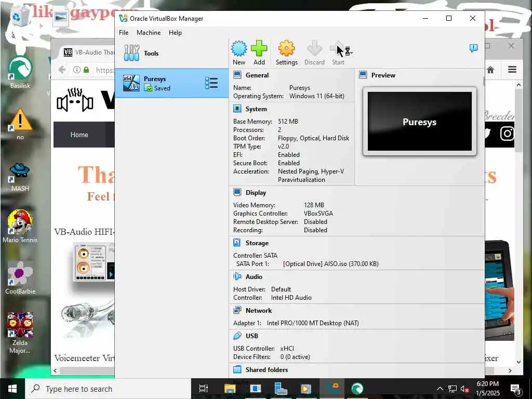Click the Network adapters icon
This screenshot has height=399, width=532.
pos(237,310)
